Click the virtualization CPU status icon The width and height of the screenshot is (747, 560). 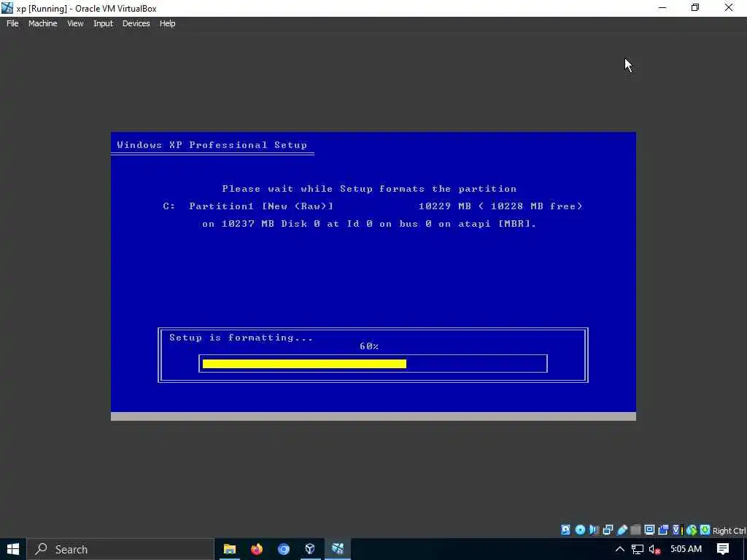[x=677, y=530]
